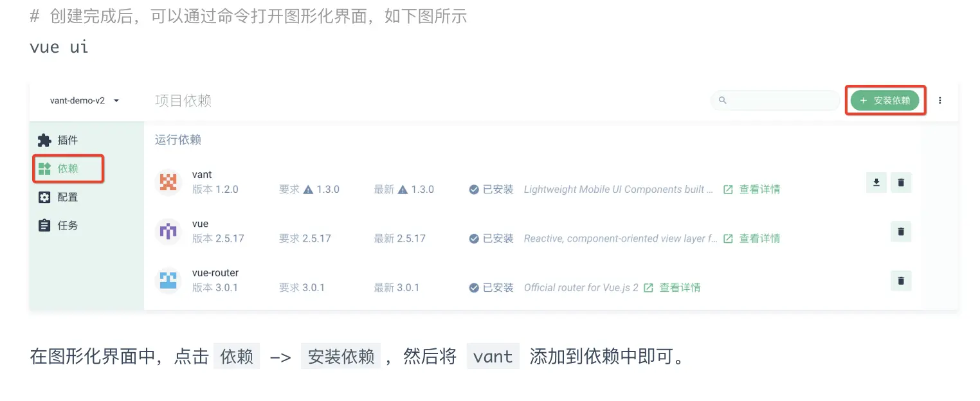
Task: Click the 运行依赖 section heading
Action: click(x=178, y=139)
